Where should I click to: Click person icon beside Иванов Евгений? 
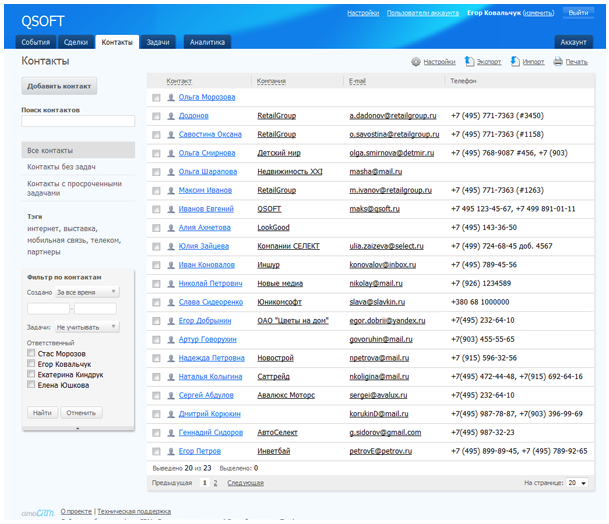coord(171,209)
